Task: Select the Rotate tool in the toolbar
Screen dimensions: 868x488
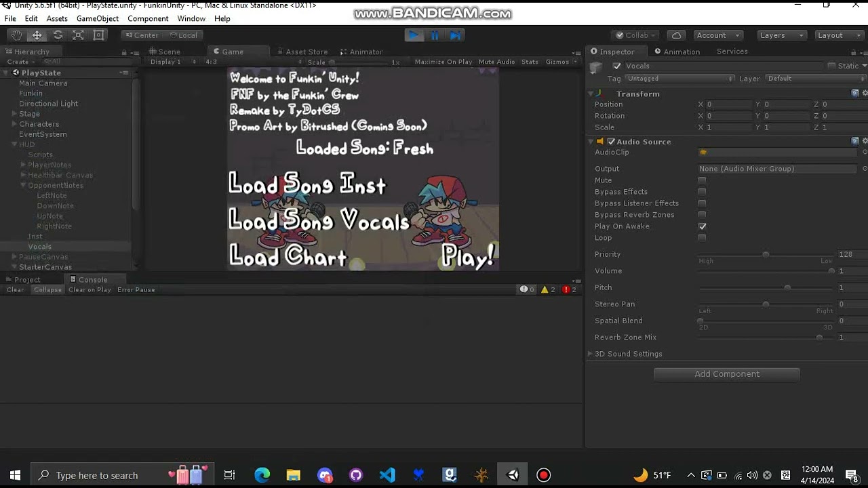Action: [58, 35]
